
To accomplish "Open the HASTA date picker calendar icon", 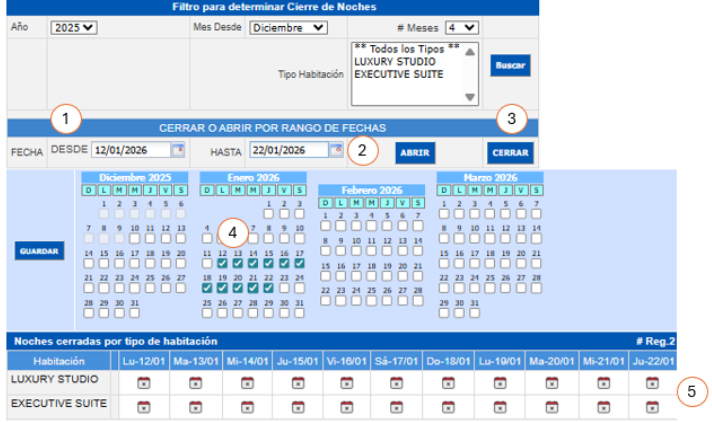I will coord(336,151).
